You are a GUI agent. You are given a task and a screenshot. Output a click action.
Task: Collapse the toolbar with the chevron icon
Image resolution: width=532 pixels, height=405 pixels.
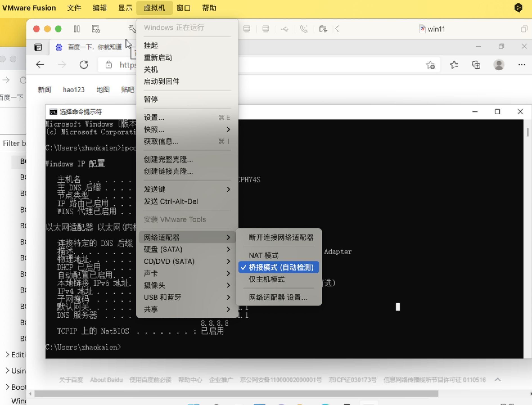click(337, 29)
